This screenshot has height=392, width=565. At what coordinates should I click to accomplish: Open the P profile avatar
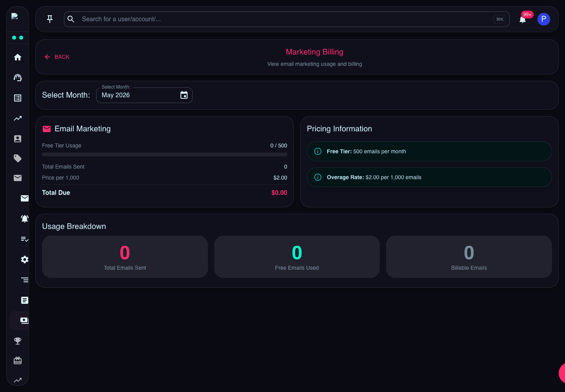(544, 19)
